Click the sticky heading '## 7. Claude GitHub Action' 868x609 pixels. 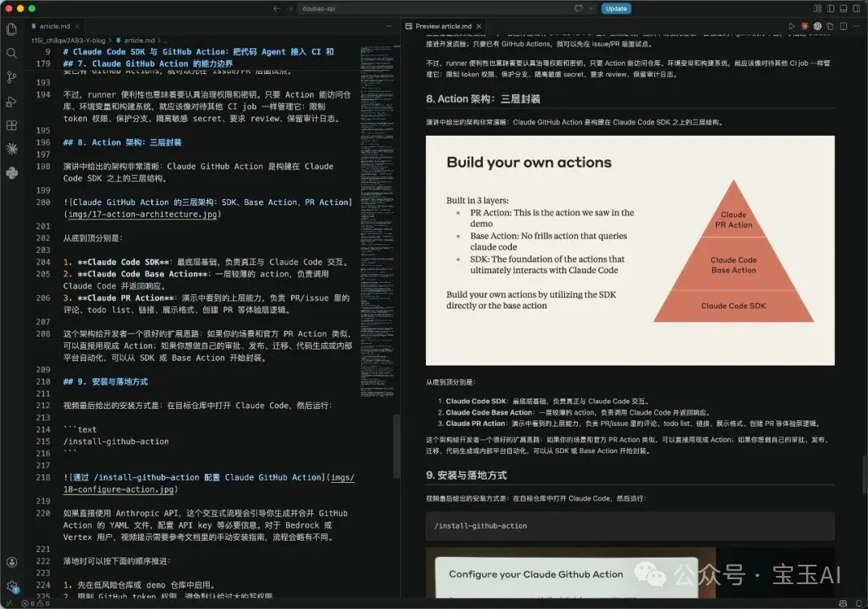point(148,63)
